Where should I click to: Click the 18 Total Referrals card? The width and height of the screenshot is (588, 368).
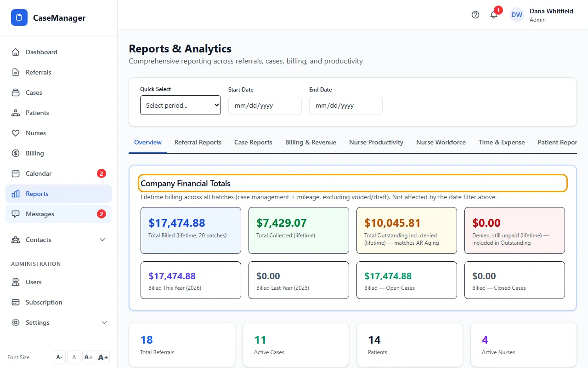182,345
